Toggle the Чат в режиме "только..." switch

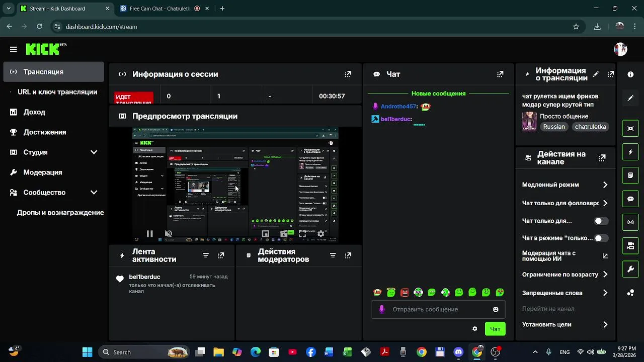click(601, 238)
